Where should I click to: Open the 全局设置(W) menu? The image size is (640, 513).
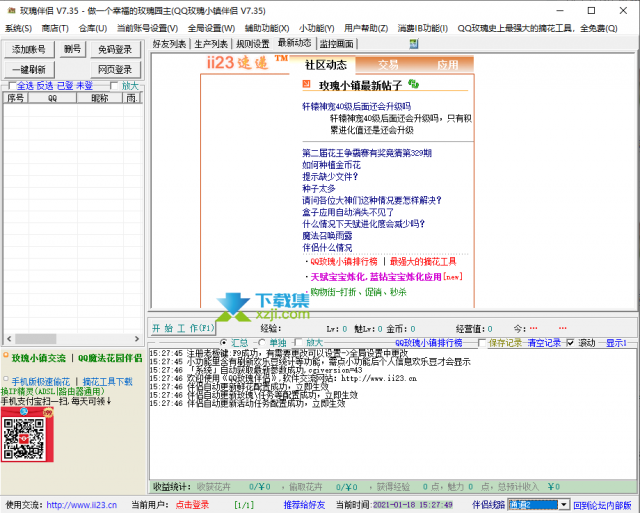click(x=210, y=28)
